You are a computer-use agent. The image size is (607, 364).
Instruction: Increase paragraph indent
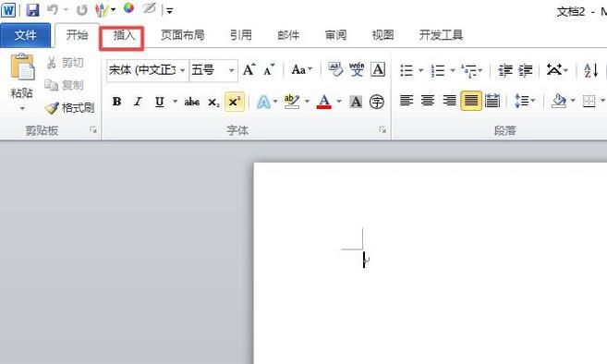(526, 70)
